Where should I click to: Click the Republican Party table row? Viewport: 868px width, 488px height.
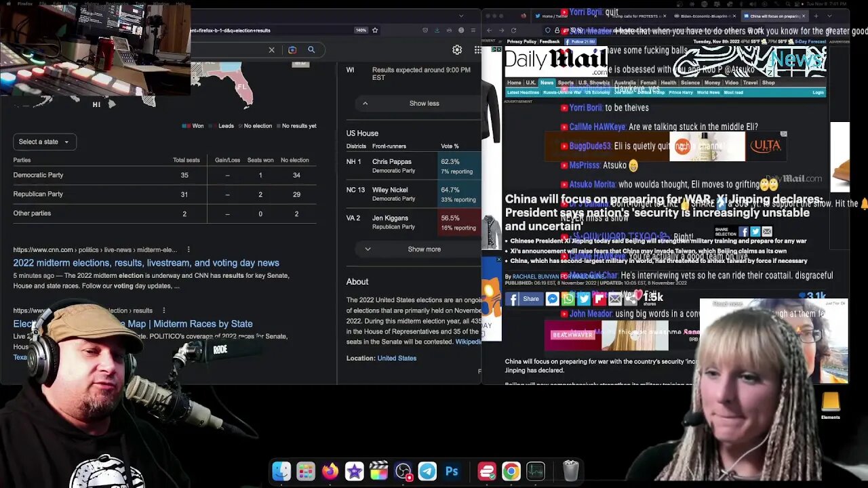[165, 194]
